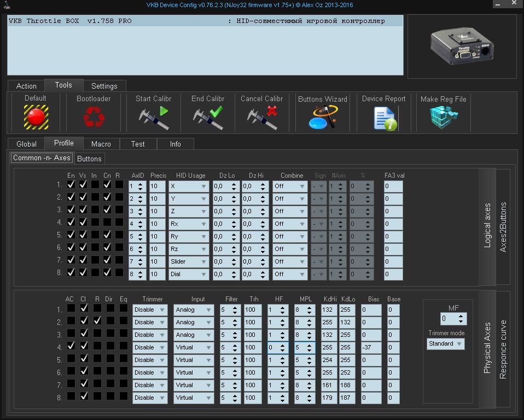This screenshot has width=524, height=420.
Task: Uncheck the AC checkbox on physical axis 4
Action: click(71, 346)
